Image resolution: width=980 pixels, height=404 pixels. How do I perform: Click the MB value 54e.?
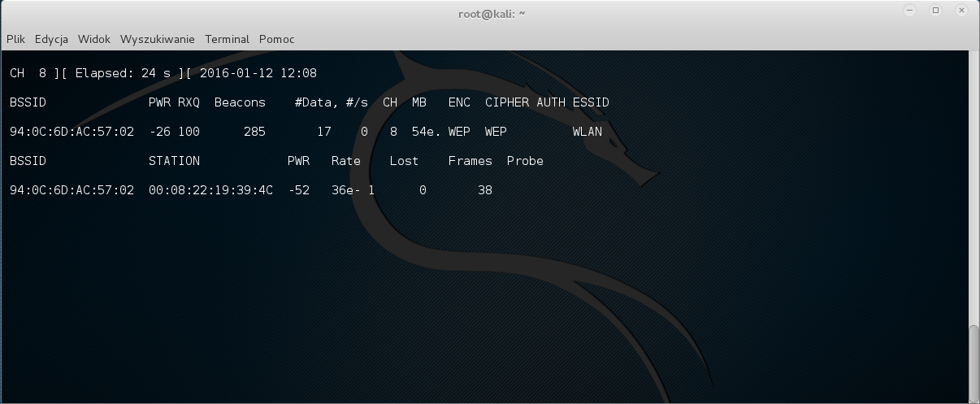pos(426,132)
